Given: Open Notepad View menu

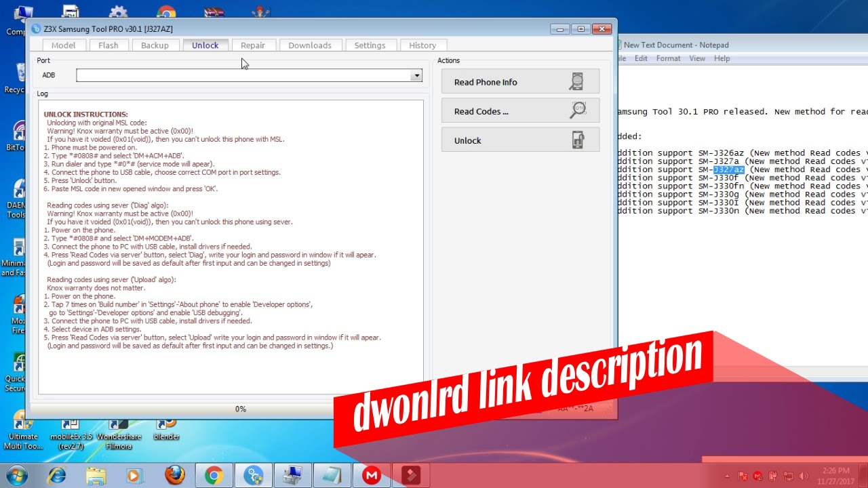Looking at the screenshot, I should (x=697, y=58).
